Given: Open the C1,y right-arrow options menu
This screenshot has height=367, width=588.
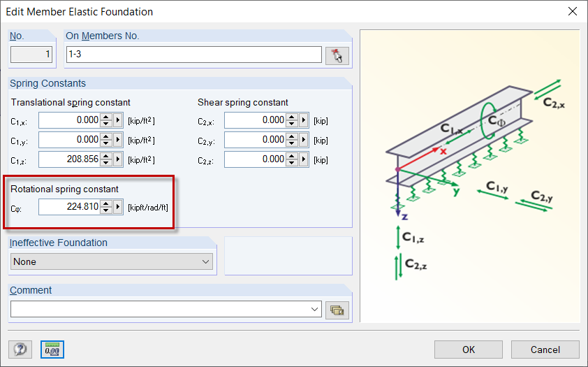Looking at the screenshot, I should (118, 140).
